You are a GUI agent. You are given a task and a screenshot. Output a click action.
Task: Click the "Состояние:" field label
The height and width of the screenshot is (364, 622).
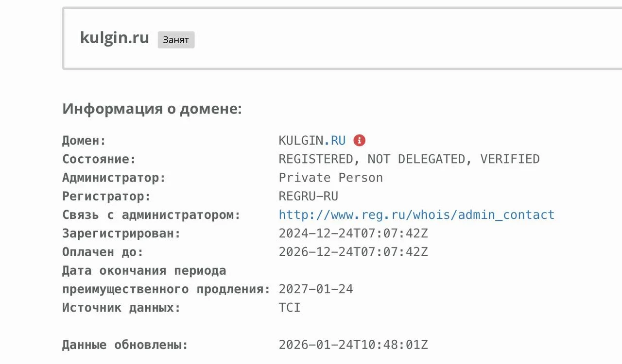click(x=99, y=159)
